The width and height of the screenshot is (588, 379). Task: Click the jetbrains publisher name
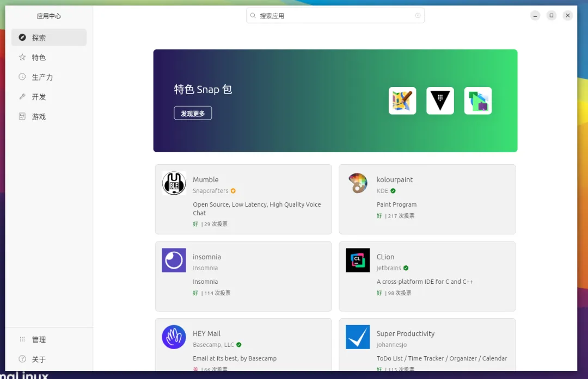pos(389,268)
